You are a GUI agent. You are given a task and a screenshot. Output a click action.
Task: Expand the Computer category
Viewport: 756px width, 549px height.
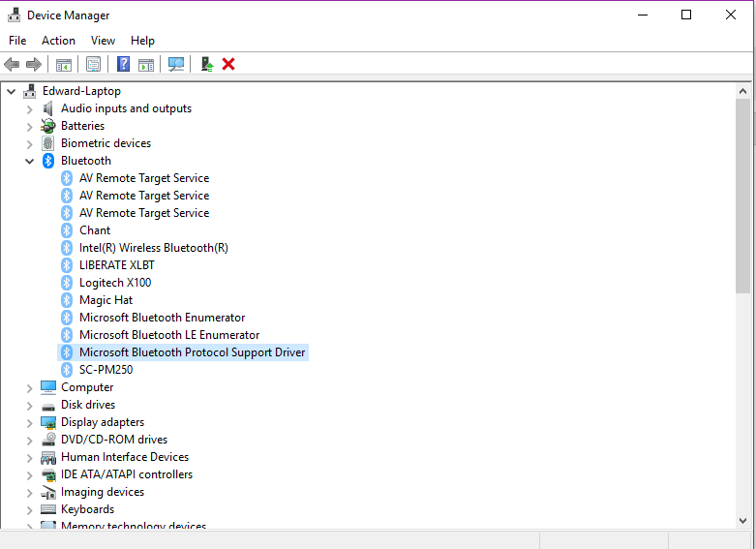[x=30, y=388]
